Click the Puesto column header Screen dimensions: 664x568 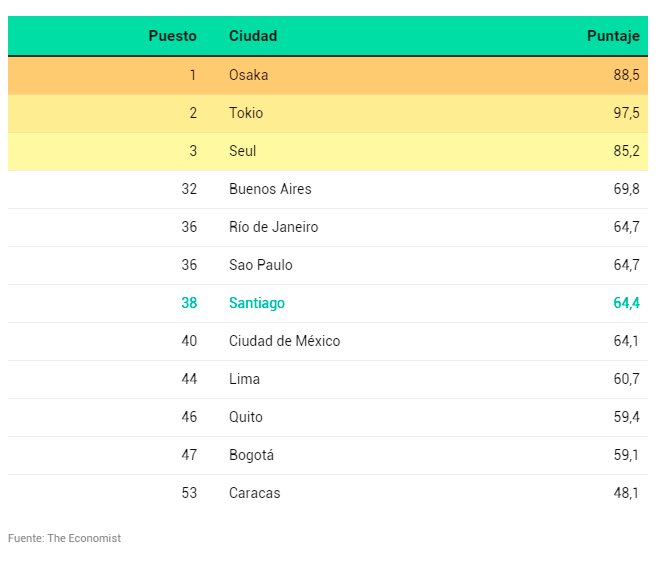[x=172, y=36]
